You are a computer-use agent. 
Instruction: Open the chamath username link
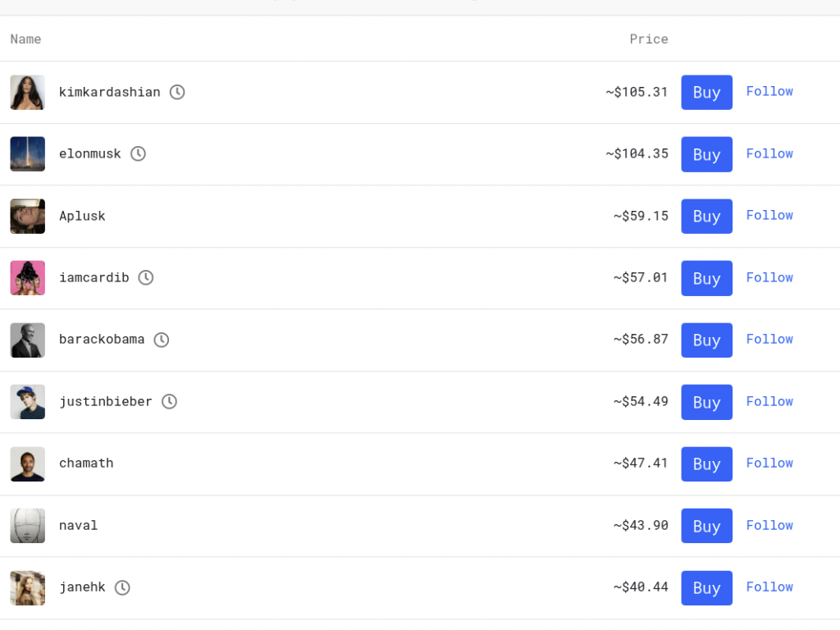tap(86, 463)
